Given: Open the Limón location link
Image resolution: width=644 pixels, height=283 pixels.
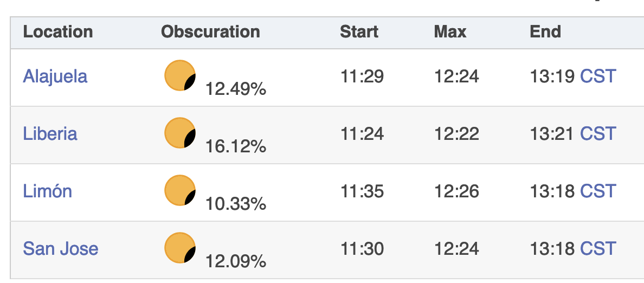Looking at the screenshot, I should tap(47, 191).
